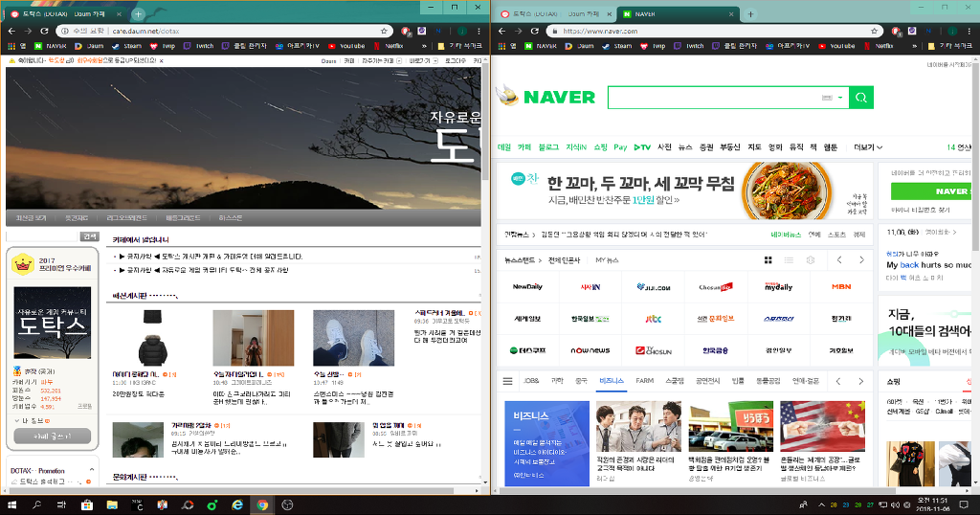Open the FARM topic tab on Naver
980x515 pixels.
click(x=644, y=381)
